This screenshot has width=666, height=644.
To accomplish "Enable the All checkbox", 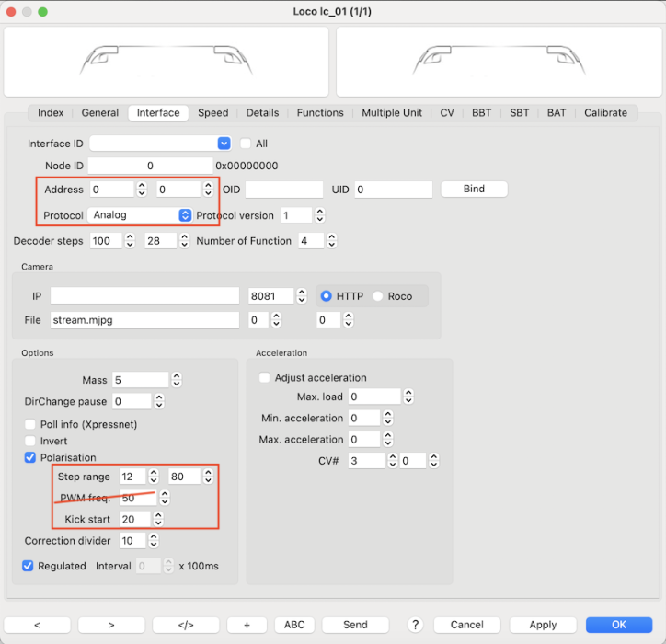I will (246, 144).
